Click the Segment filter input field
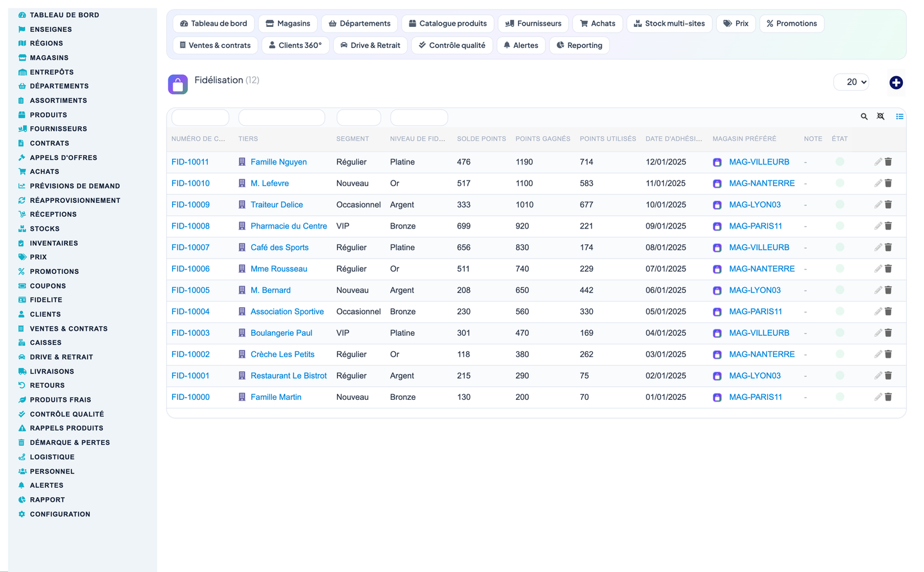 pos(359,117)
